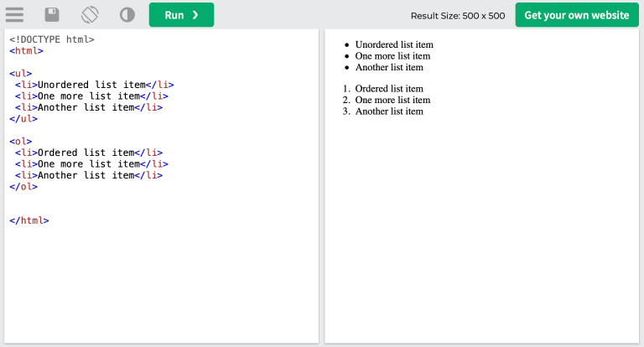Click third numbered 'Another list item' in result
Viewport: 644px width, 347px height.
click(388, 111)
